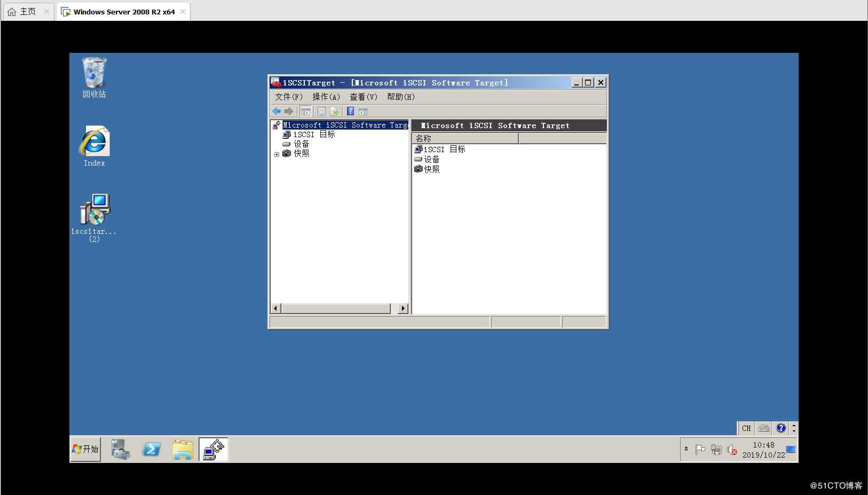This screenshot has height=495, width=868.
Task: Click the iSCSITarget window title bar icon
Action: tap(275, 82)
